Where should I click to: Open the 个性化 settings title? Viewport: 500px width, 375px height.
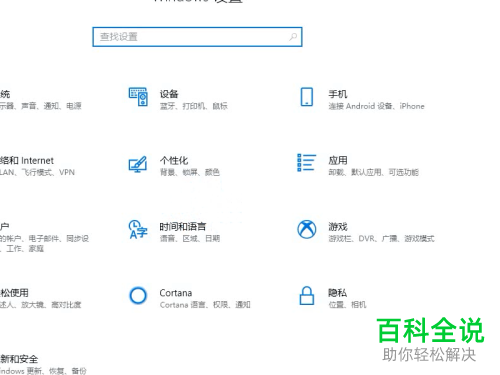pos(174,160)
